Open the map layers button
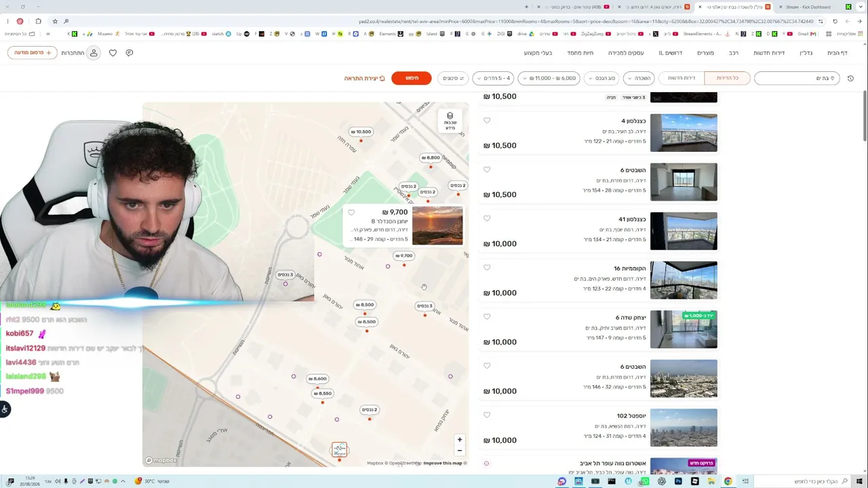Viewport: 868px width, 488px height. (x=450, y=121)
